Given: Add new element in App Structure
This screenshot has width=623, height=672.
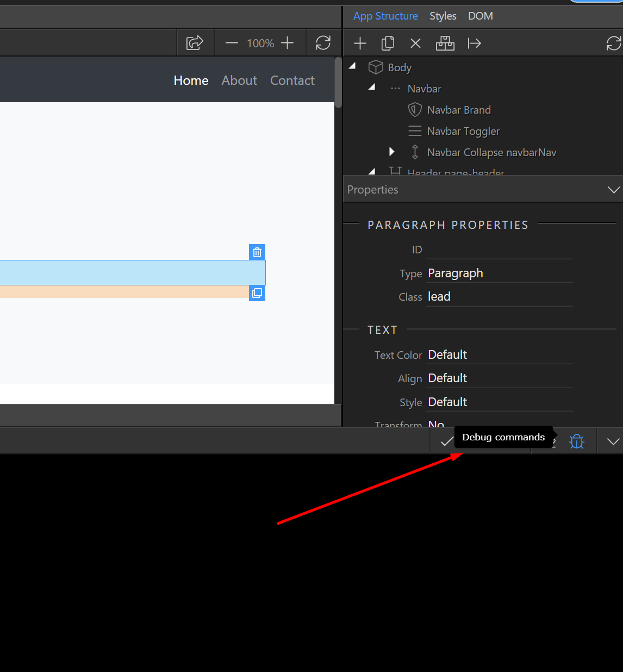Looking at the screenshot, I should (360, 43).
